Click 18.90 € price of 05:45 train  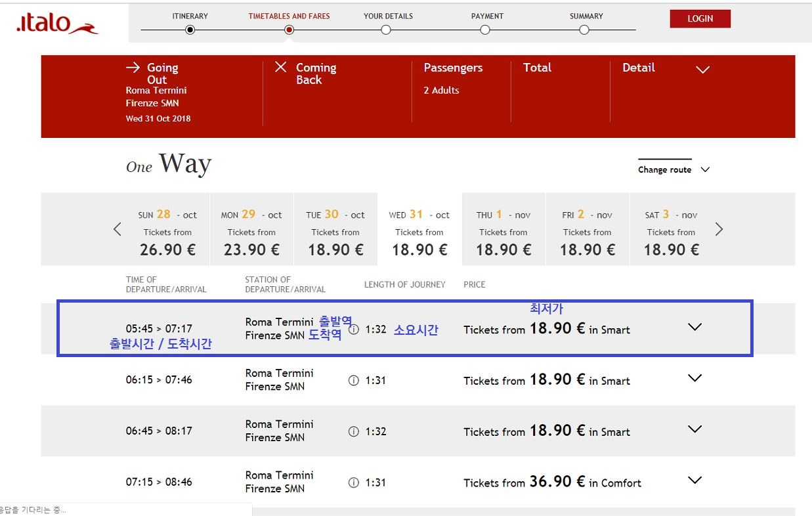[557, 328]
